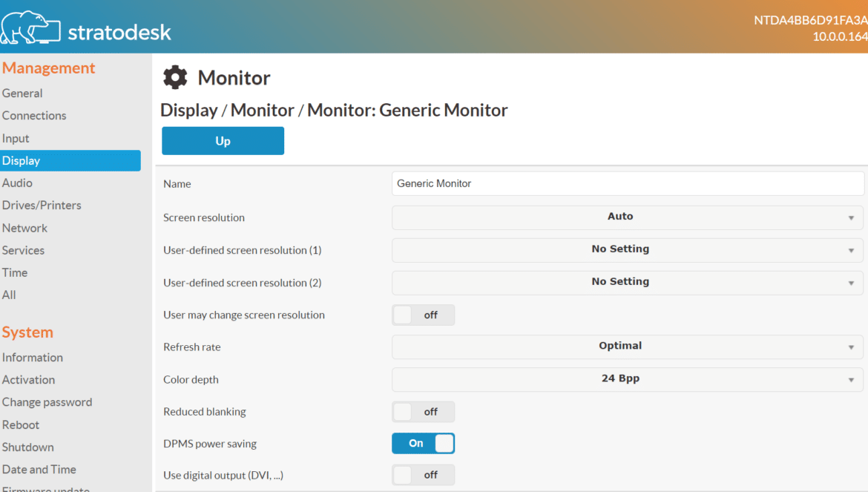The image size is (868, 492).
Task: Click the Management section heading
Action: click(49, 68)
